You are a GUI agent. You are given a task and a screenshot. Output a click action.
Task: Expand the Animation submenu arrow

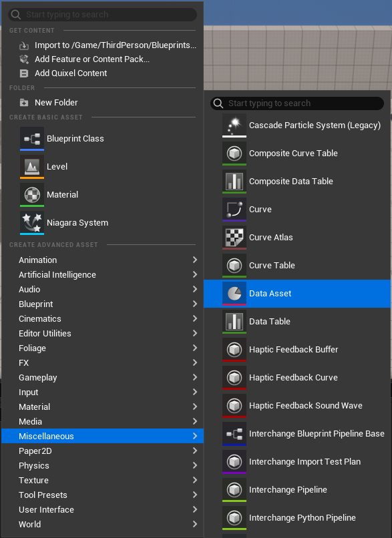tap(194, 260)
